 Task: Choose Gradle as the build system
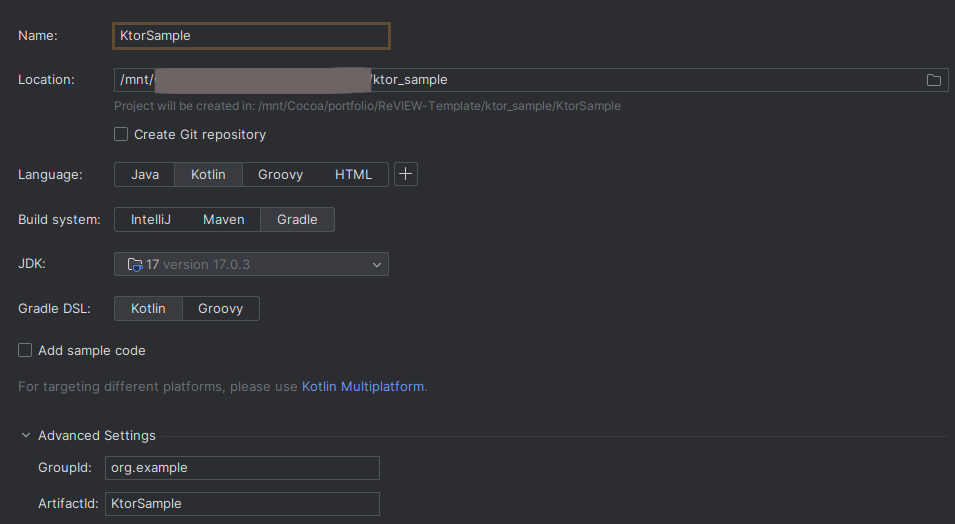click(x=297, y=220)
